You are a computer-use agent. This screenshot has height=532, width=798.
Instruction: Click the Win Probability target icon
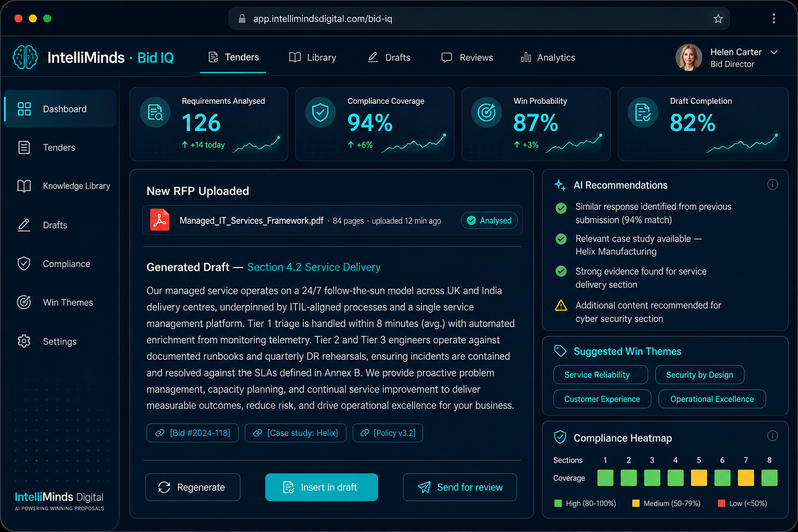point(487,112)
